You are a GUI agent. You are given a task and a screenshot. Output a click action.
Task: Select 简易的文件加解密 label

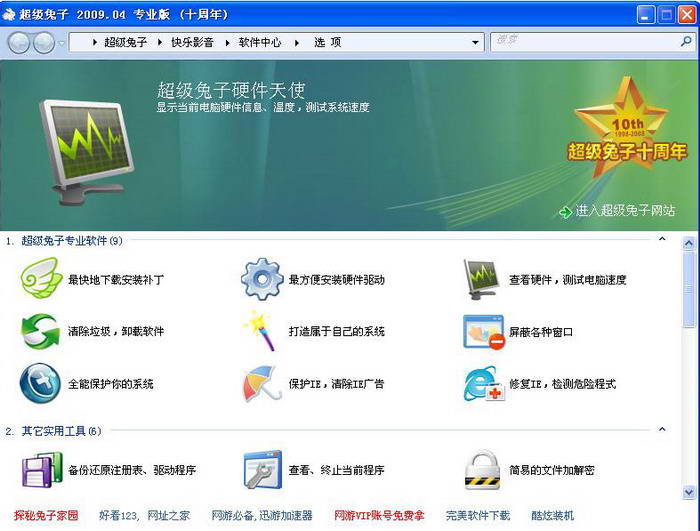552,470
